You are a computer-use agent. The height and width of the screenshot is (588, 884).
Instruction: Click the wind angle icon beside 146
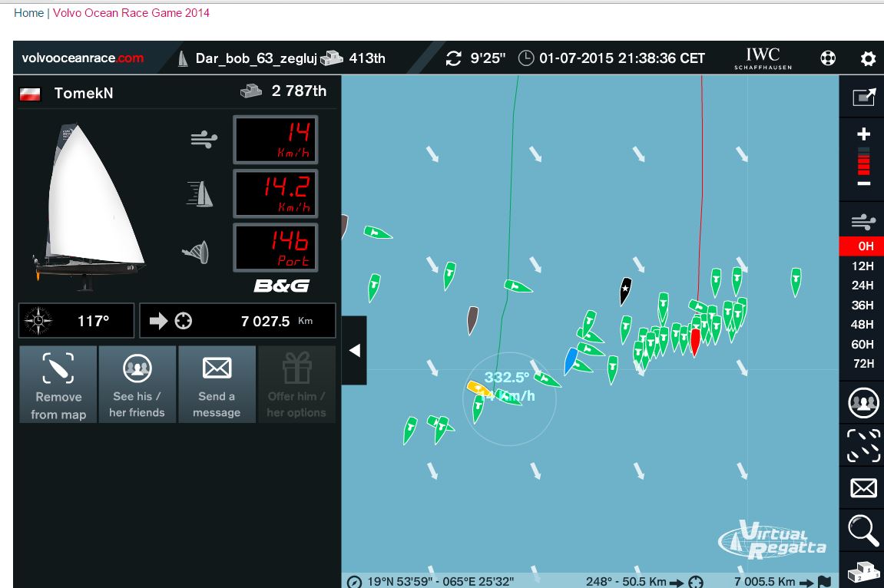[x=196, y=252]
